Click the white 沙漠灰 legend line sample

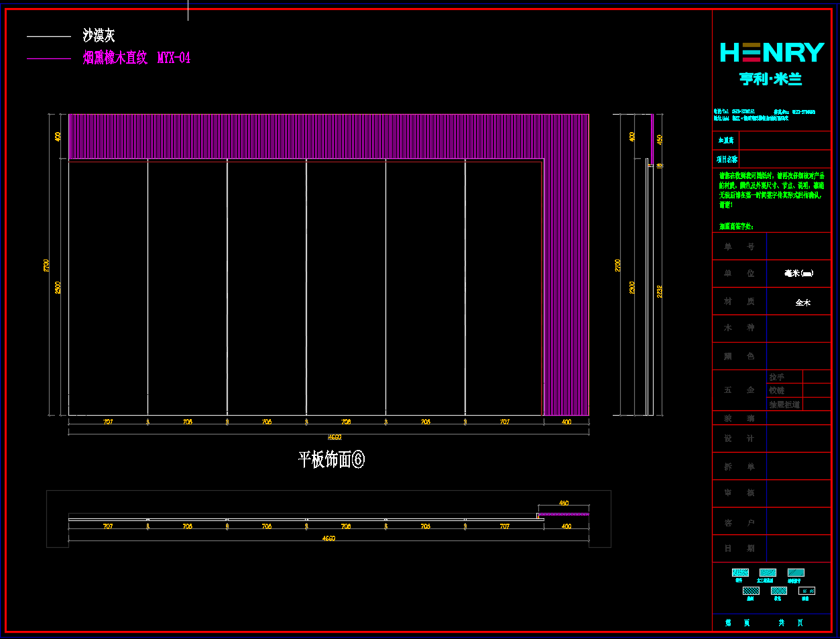48,36
